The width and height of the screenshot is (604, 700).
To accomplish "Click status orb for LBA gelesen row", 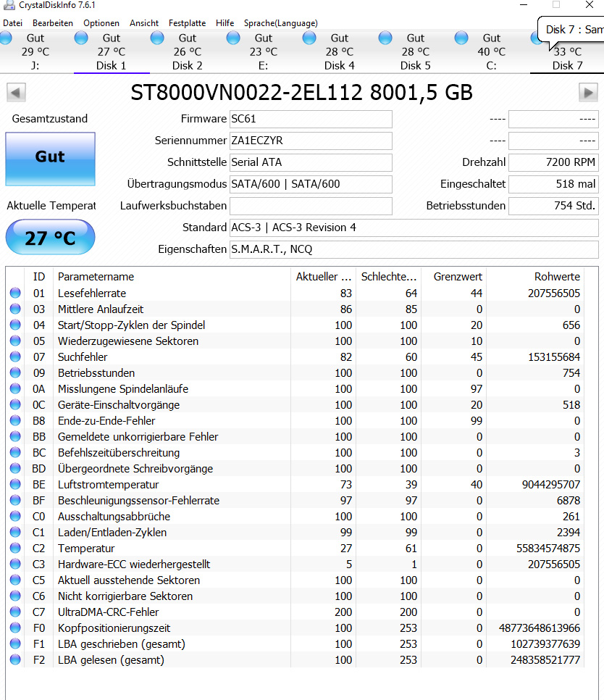I will point(15,660).
